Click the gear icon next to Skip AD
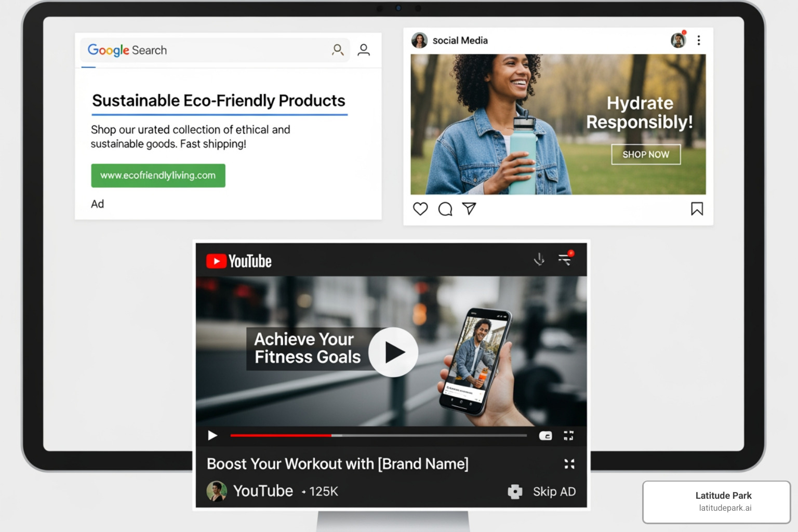Screen dimensions: 798x532 (514, 491)
